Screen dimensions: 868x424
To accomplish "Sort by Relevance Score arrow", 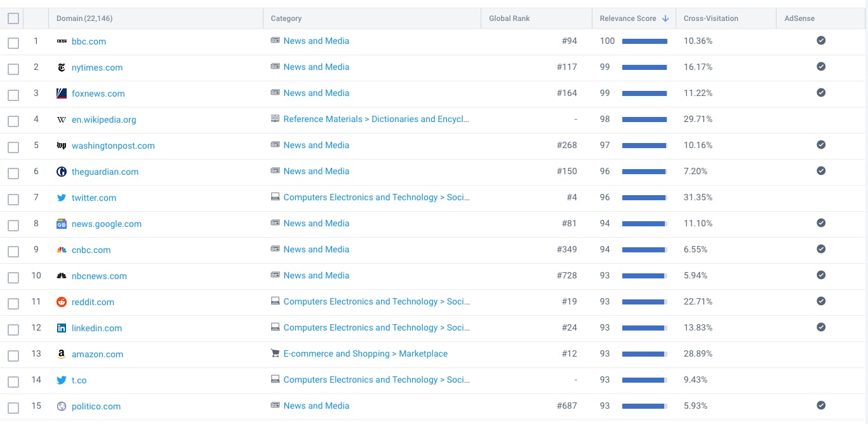I will click(665, 18).
